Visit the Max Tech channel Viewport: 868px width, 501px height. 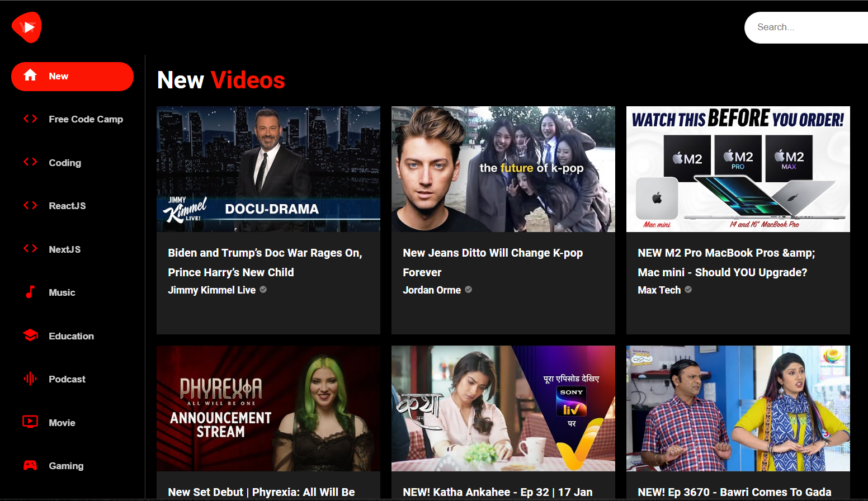coord(659,290)
